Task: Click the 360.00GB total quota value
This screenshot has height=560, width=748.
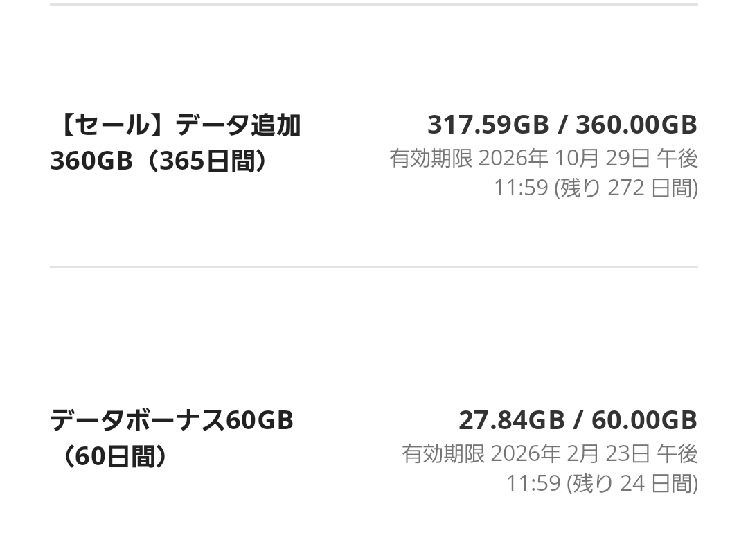Action: click(x=636, y=125)
